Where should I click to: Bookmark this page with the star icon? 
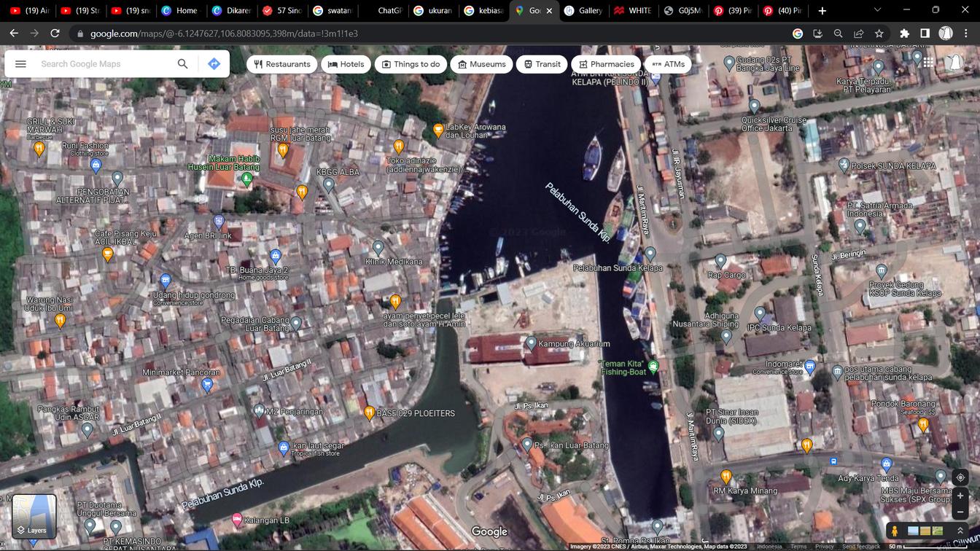879,34
